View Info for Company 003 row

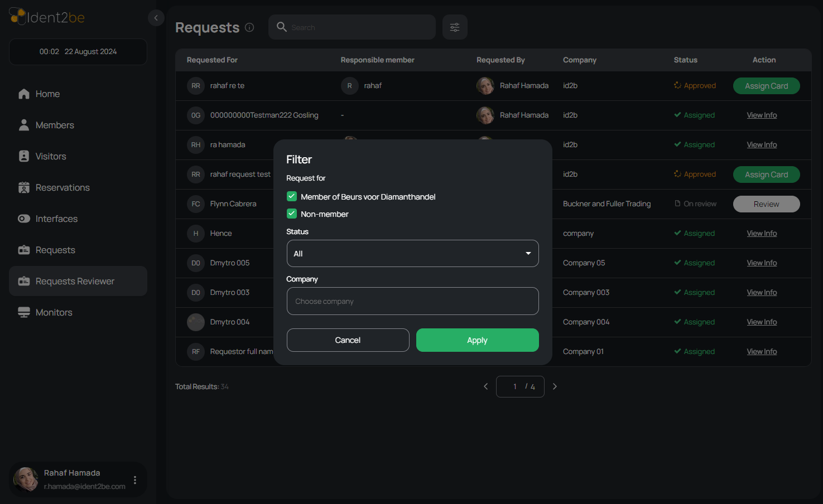[x=762, y=293]
